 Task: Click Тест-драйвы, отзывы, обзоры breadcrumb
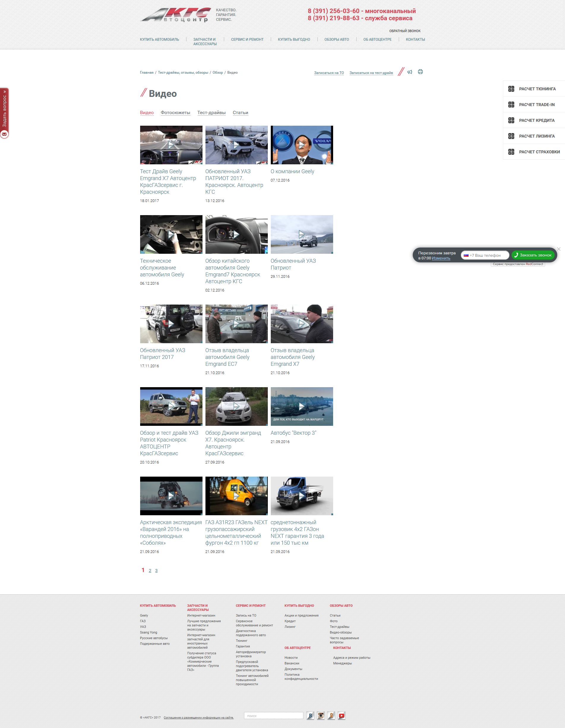tap(183, 72)
